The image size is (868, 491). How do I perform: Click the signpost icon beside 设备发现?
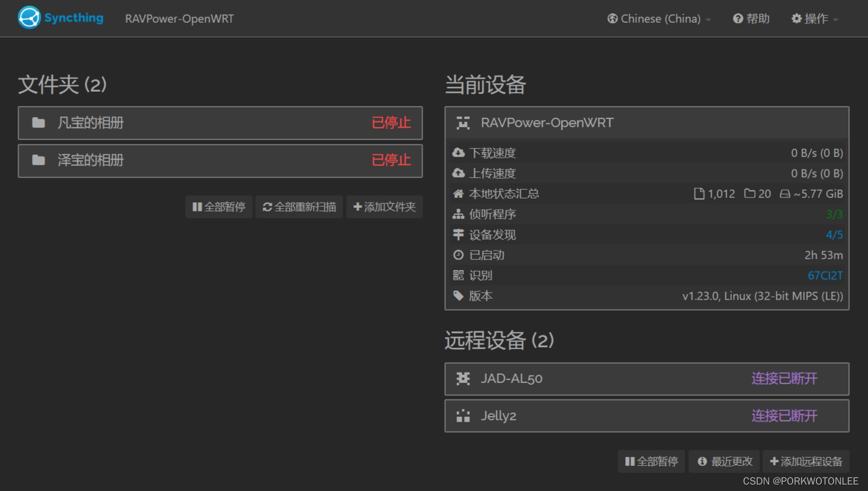click(x=459, y=234)
